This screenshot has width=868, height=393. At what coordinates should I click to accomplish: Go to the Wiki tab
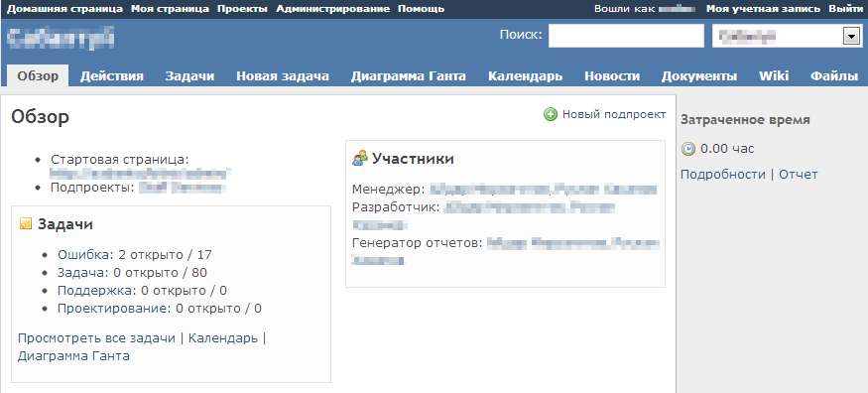click(x=774, y=76)
